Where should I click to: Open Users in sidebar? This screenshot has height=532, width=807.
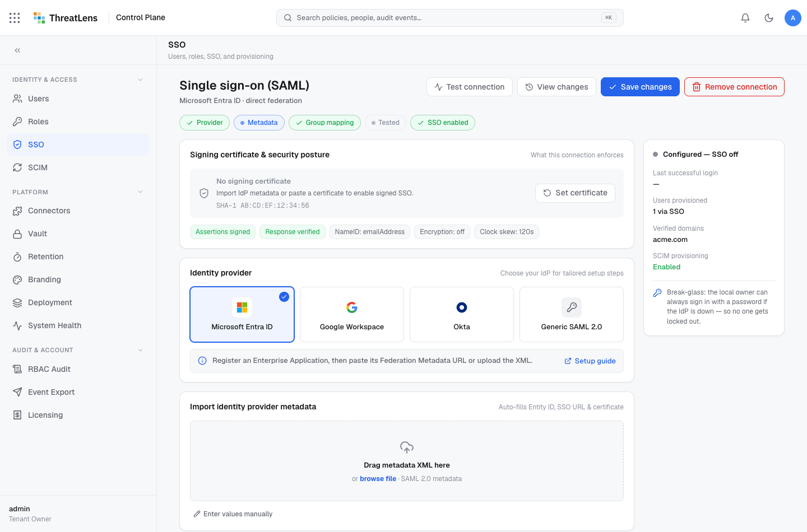(x=78, y=99)
